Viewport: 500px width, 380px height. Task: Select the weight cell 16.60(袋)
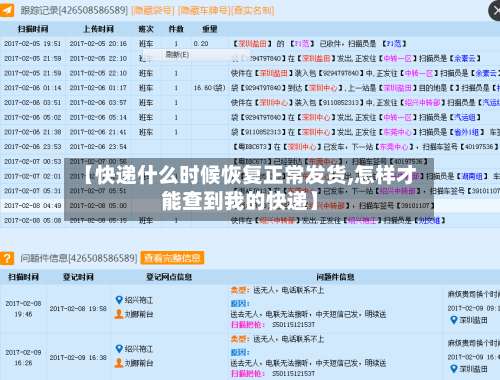point(210,88)
